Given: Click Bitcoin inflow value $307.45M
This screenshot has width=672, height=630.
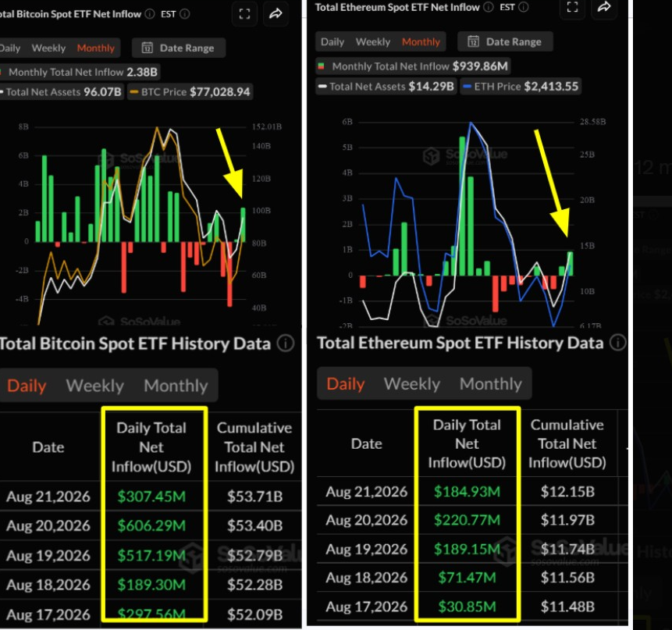Looking at the screenshot, I should point(151,497).
